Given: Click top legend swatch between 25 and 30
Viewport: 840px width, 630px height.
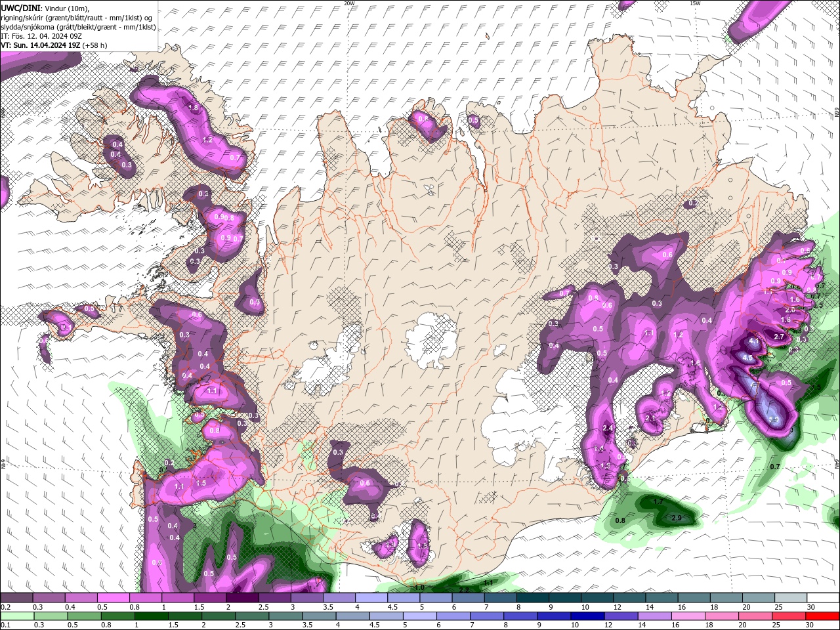Looking at the screenshot, I should coord(791,598).
